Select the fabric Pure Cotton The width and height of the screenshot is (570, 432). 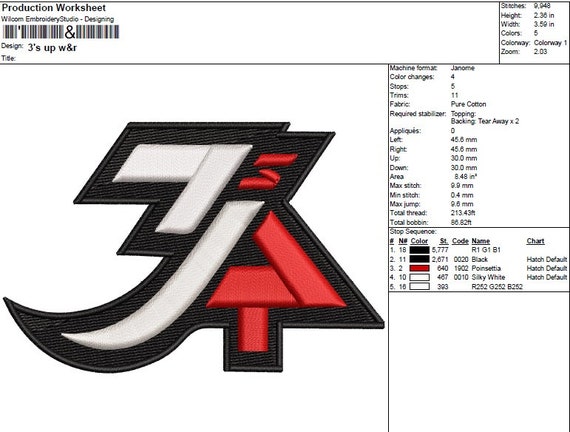point(468,104)
